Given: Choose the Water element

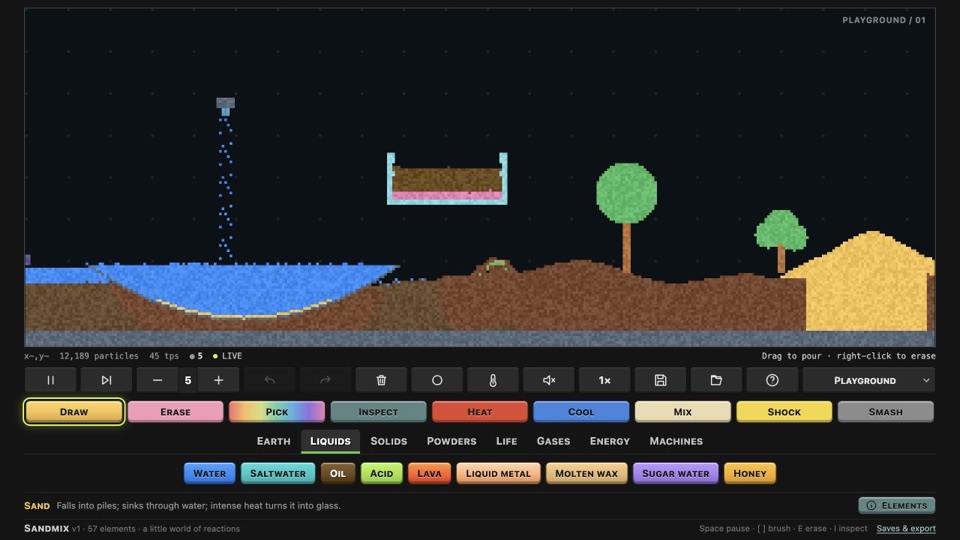Looking at the screenshot, I should (209, 473).
